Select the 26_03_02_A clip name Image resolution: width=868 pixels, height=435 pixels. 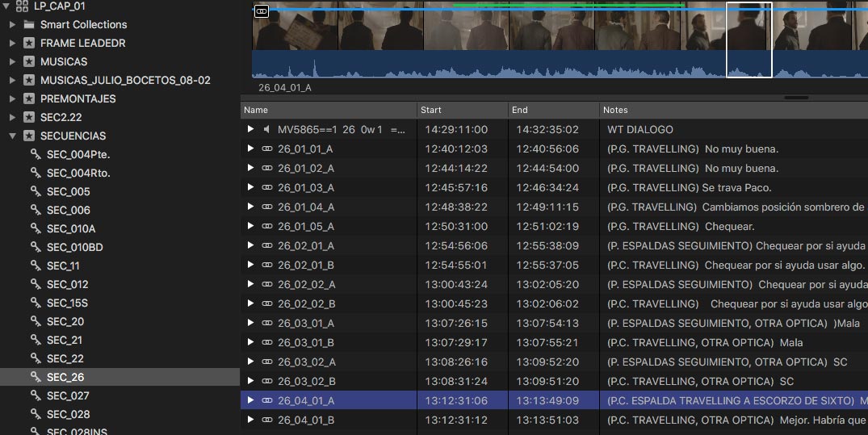305,362
